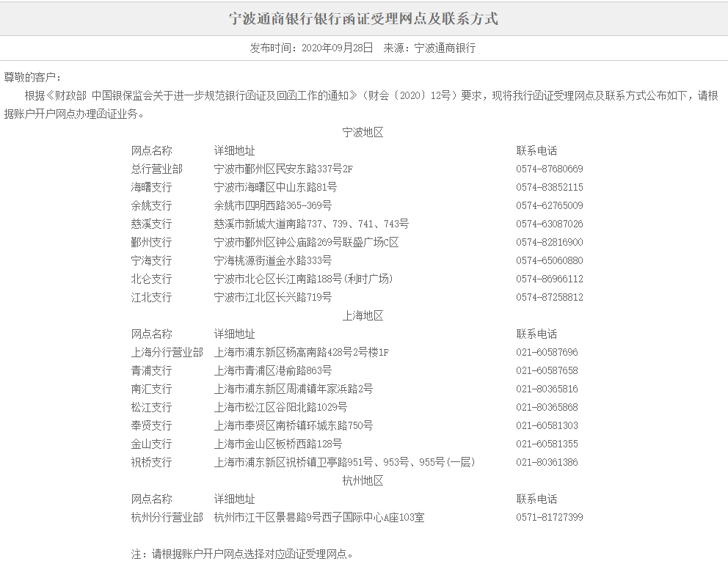Click the footnote 注：请根据账户开户网点选择对应函证受理网点。
728x564 pixels.
(242, 554)
